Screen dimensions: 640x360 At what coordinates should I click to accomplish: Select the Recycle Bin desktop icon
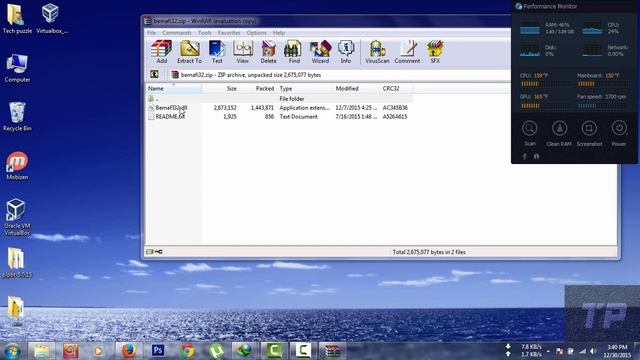tap(17, 116)
